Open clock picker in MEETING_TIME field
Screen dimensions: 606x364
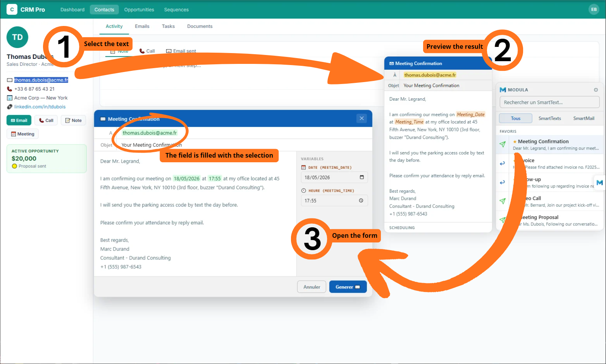click(x=361, y=201)
